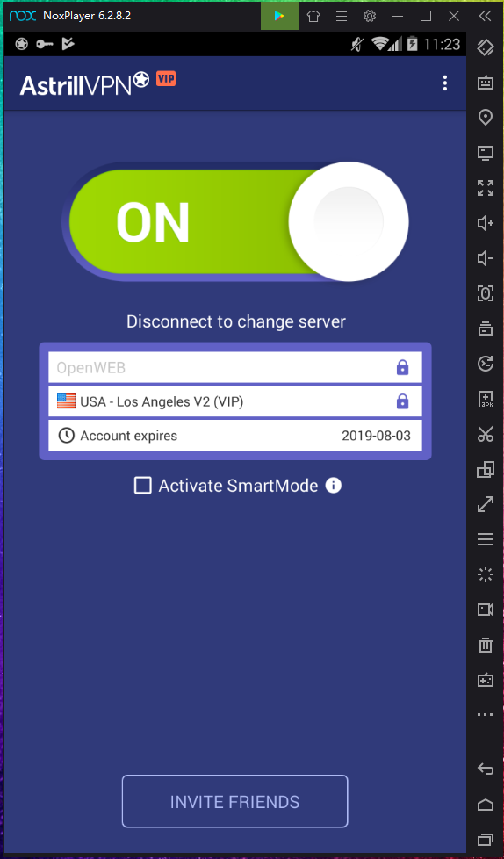Toggle the VPN ON switch off
The height and width of the screenshot is (859, 504).
(x=237, y=221)
